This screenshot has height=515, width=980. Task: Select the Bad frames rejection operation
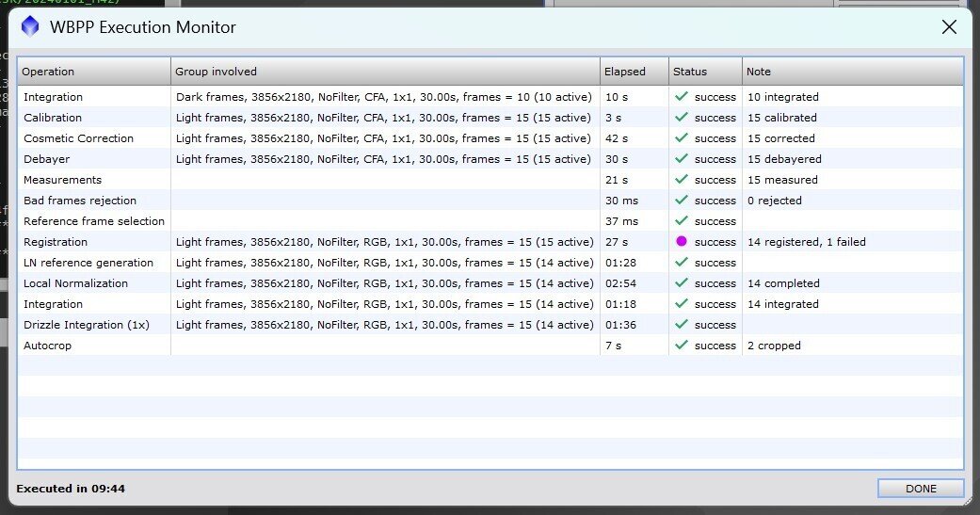click(x=79, y=200)
